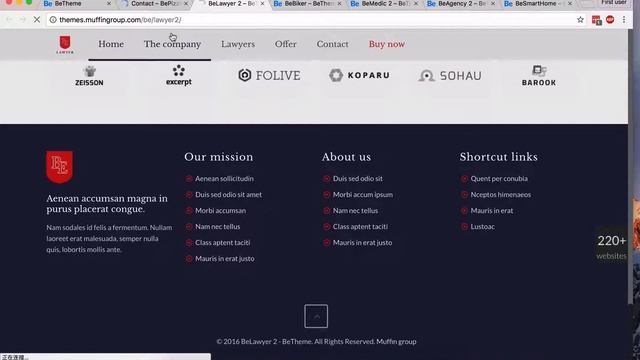Open Nam nec tellus under Our mission
The image size is (640, 360).
pos(218,227)
